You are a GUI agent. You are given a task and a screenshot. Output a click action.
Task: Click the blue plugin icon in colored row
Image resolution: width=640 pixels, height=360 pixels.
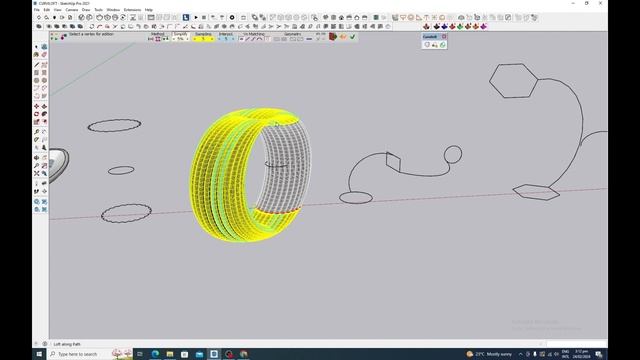pyautogui.click(x=444, y=27)
